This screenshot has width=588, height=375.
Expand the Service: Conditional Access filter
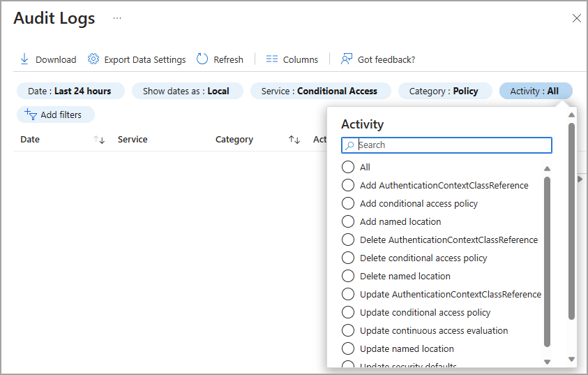319,91
